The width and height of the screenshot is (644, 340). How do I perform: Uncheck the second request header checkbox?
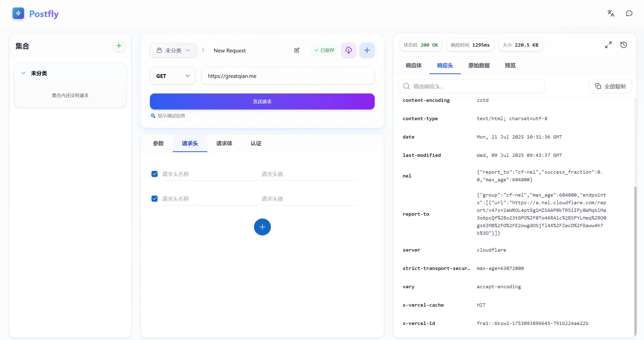[x=155, y=199]
